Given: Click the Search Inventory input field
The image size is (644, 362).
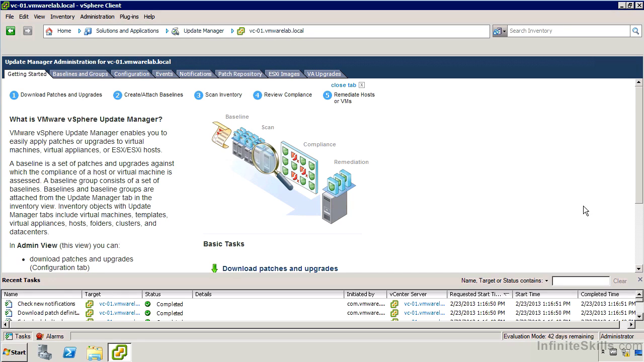Looking at the screenshot, I should point(569,31).
